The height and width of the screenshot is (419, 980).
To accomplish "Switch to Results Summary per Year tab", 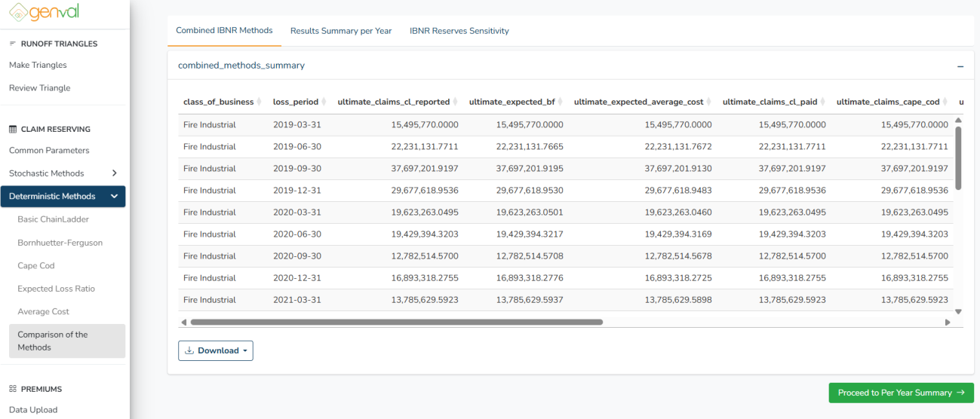I will tap(341, 31).
